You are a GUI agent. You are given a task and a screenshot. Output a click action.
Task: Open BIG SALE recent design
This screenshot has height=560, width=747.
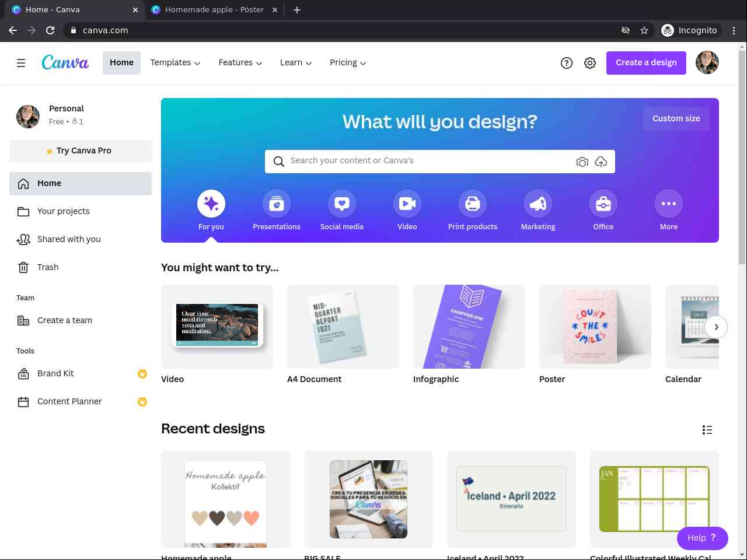pyautogui.click(x=368, y=500)
